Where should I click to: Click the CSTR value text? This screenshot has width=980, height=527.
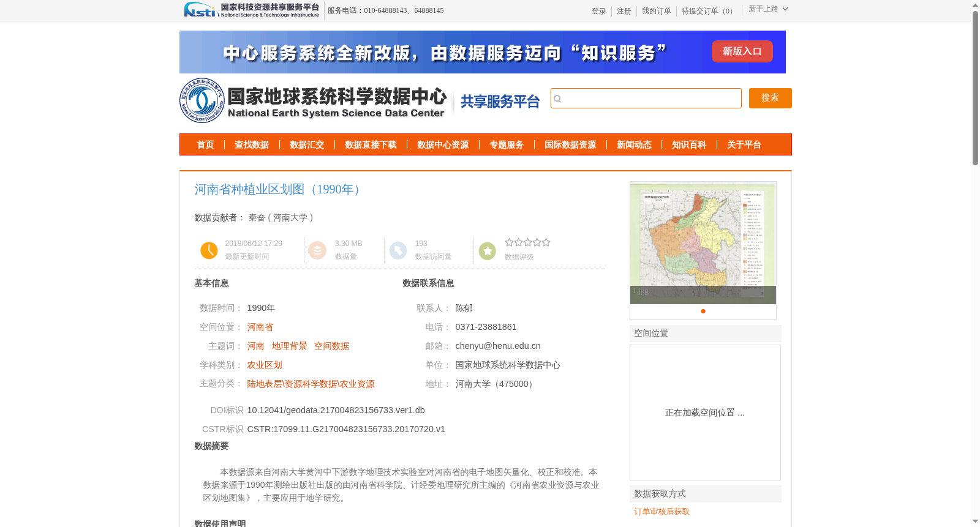click(x=346, y=429)
